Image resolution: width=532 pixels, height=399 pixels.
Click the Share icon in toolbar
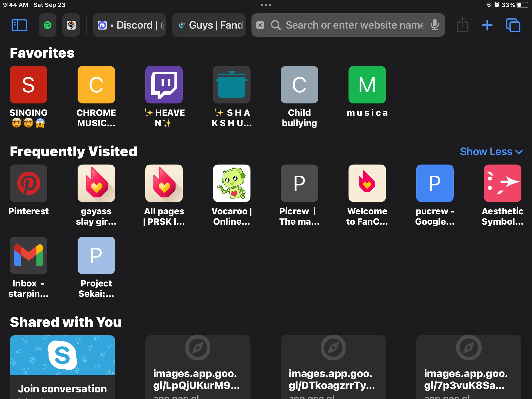tap(462, 25)
